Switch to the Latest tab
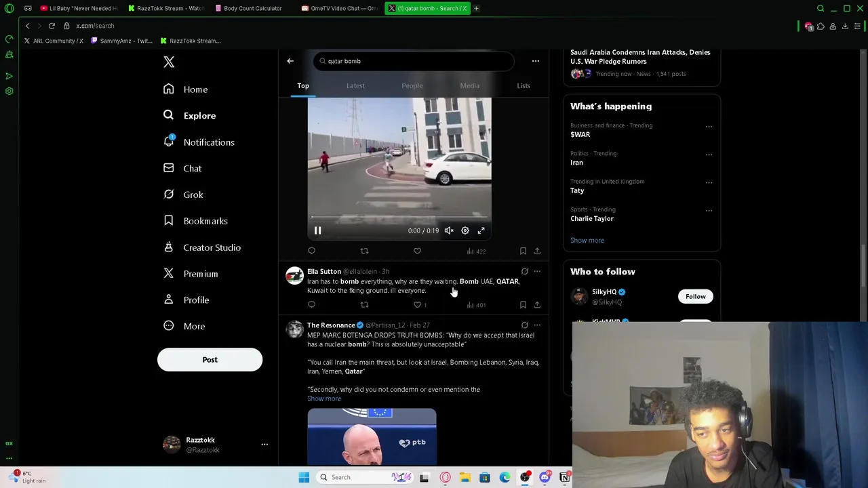Viewport: 868px width, 488px height. click(x=355, y=86)
